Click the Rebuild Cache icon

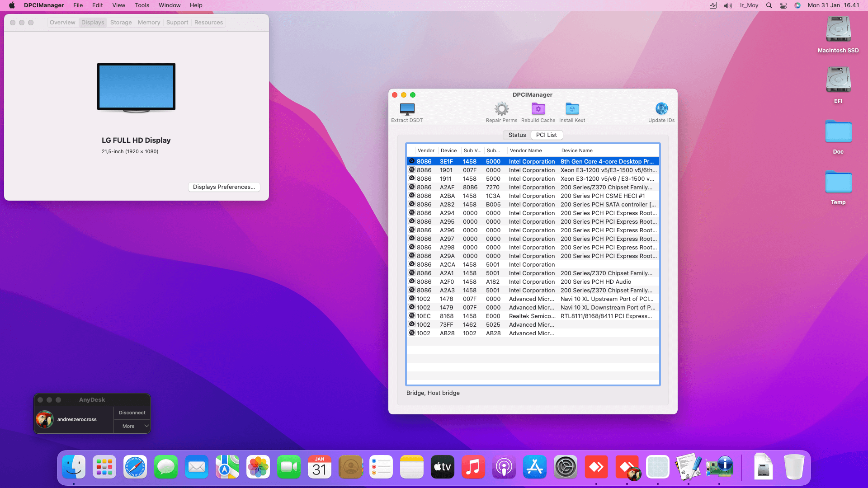point(538,109)
